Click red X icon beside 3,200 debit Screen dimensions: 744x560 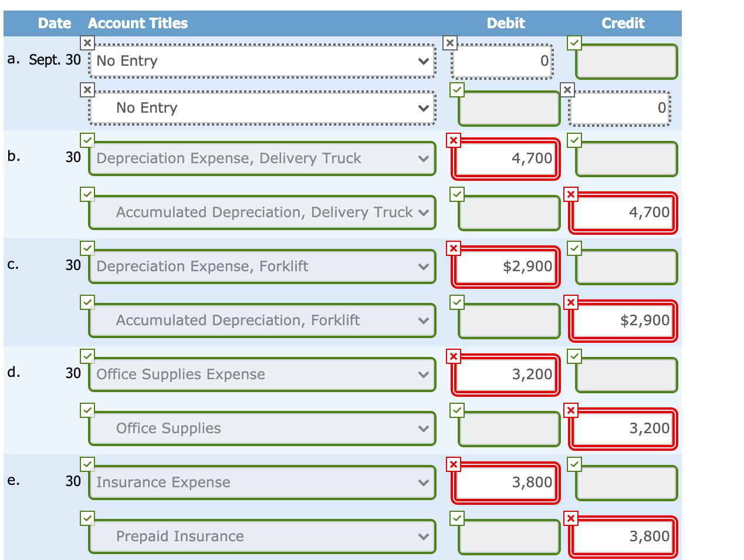(453, 356)
